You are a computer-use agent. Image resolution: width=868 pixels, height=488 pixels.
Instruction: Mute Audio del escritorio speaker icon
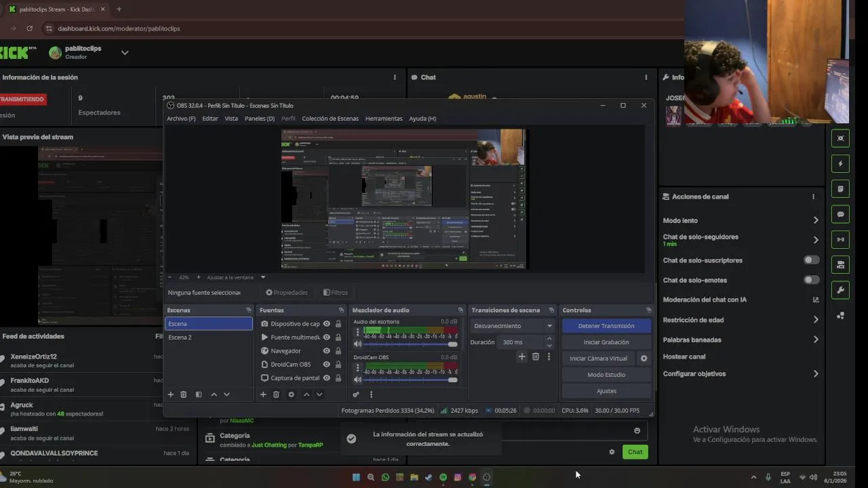pyautogui.click(x=357, y=344)
